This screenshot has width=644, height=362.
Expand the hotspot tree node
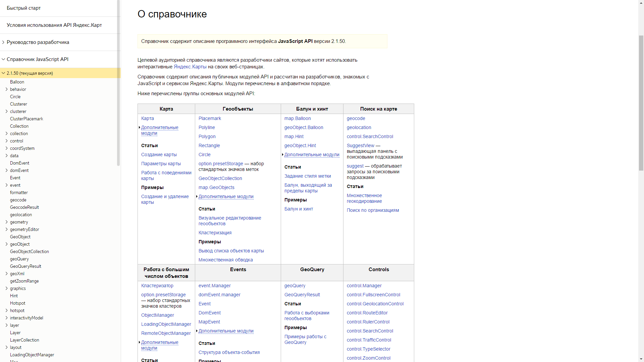pos(6,310)
